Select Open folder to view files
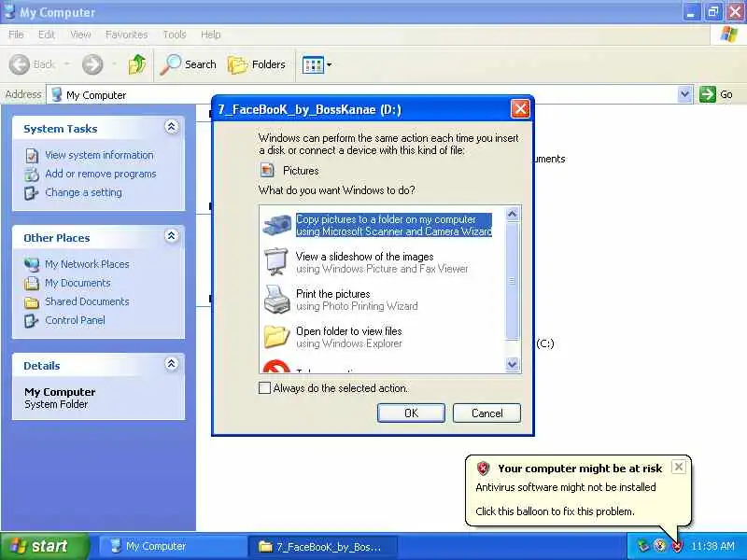747x560 pixels. 348,337
